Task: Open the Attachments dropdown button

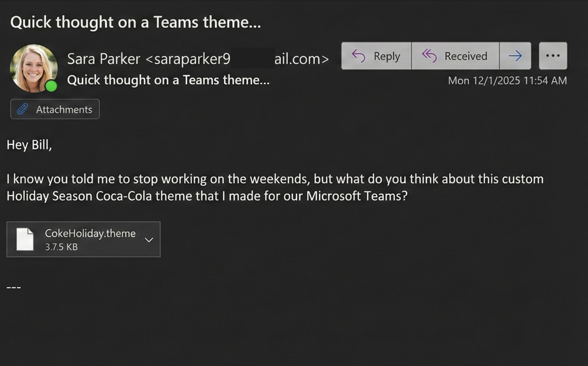Action: click(55, 109)
